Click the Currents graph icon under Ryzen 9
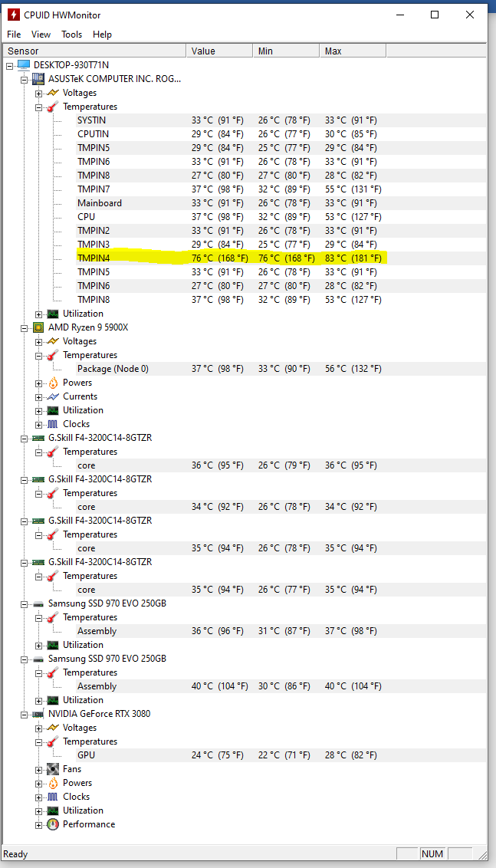496x868 pixels. coord(53,396)
